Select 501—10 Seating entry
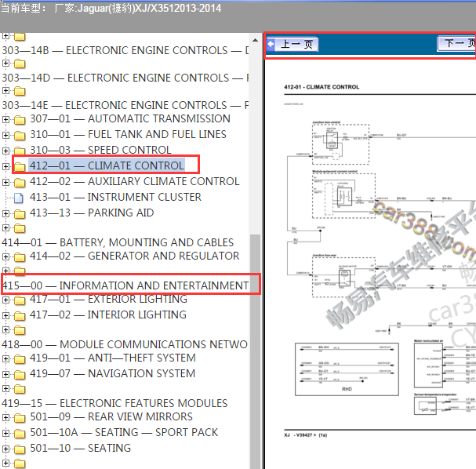The height and width of the screenshot is (469, 476). [80, 448]
